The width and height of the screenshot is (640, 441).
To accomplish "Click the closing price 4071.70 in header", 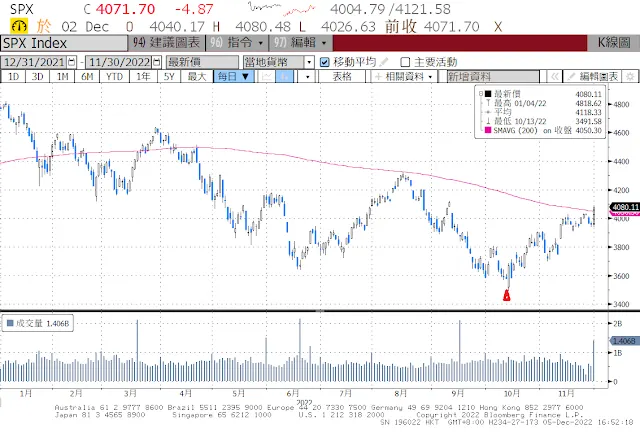I will coord(125,9).
